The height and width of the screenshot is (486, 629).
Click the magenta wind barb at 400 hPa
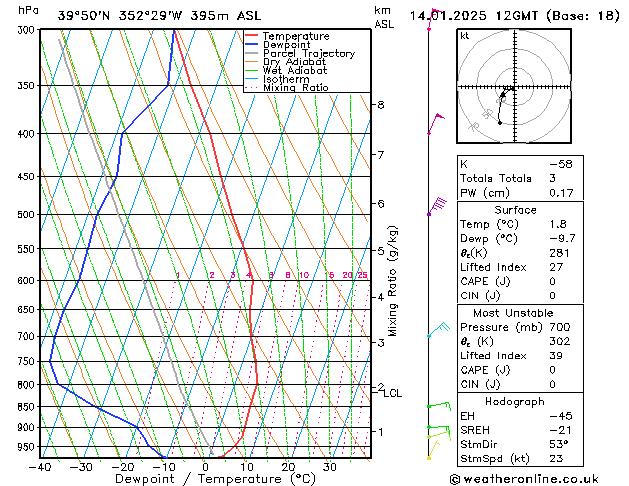tap(436, 124)
